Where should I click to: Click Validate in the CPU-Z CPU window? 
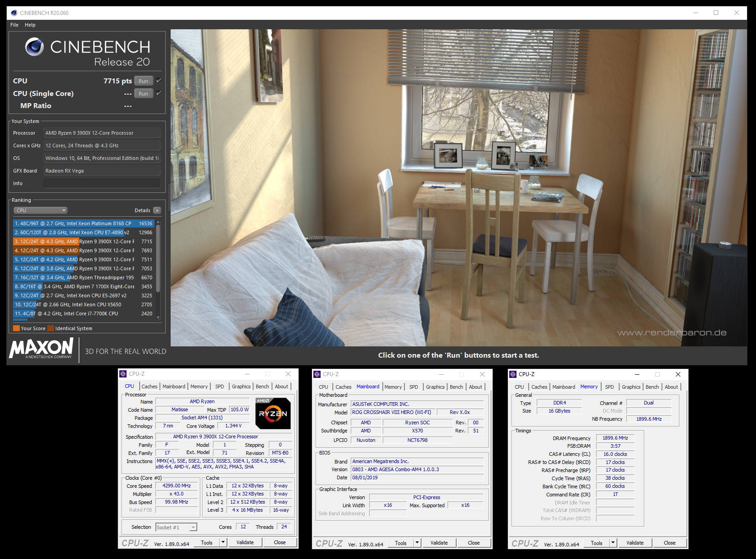point(245,542)
